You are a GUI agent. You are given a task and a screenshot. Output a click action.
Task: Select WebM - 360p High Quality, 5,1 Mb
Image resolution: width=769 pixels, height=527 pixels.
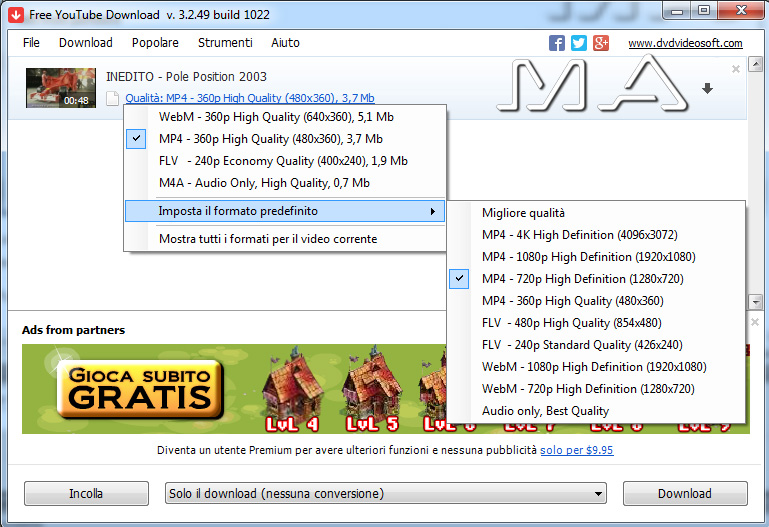pyautogui.click(x=284, y=117)
